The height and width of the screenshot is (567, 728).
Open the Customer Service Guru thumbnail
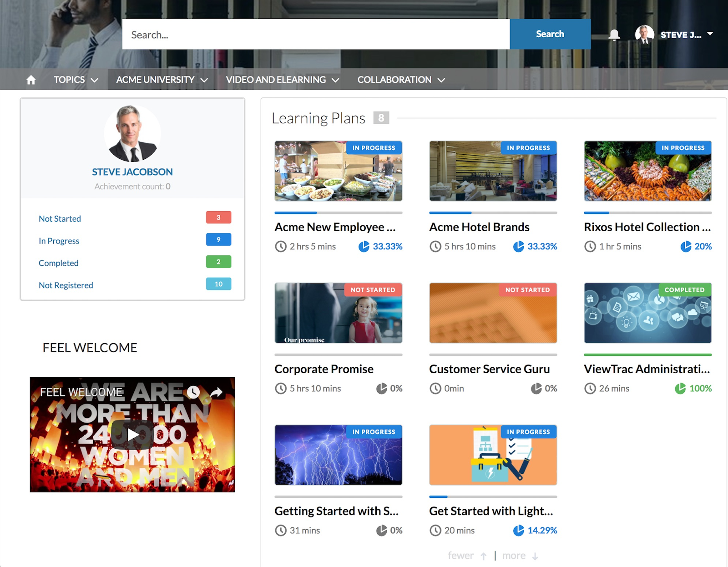493,313
